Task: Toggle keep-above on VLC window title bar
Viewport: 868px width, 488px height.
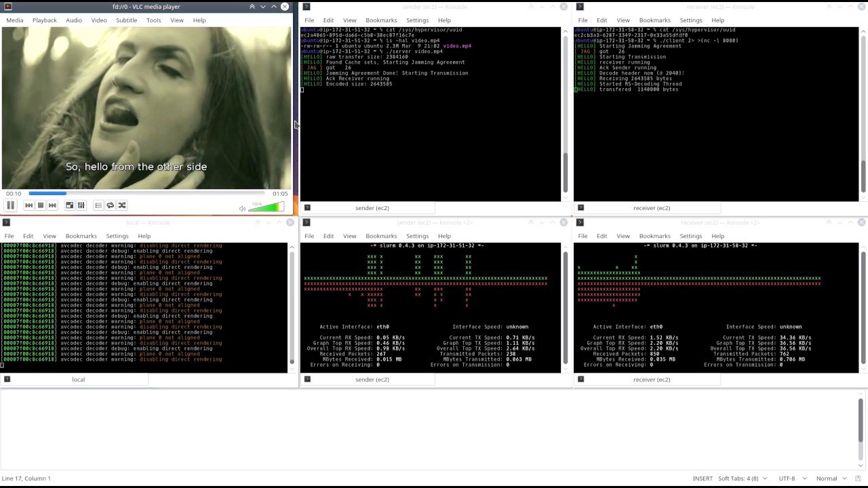Action: pos(252,7)
